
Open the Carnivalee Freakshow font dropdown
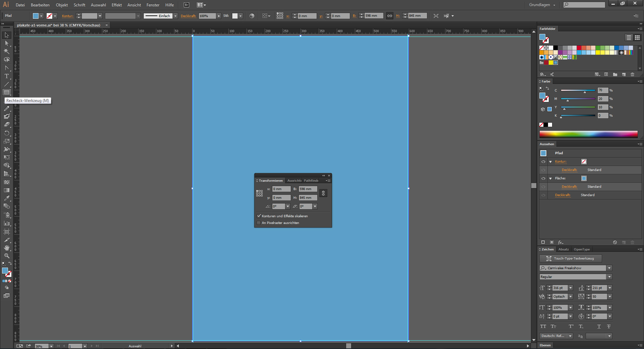(609, 268)
